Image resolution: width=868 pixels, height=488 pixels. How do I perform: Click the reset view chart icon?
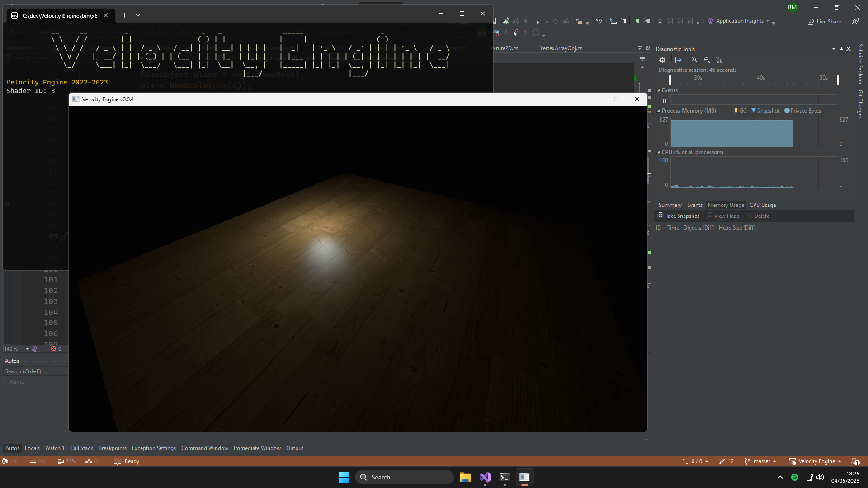pos(719,60)
